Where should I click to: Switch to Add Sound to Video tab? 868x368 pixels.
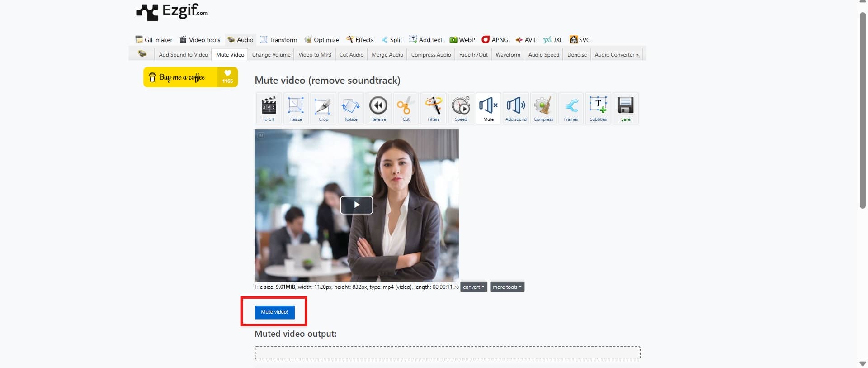click(183, 54)
